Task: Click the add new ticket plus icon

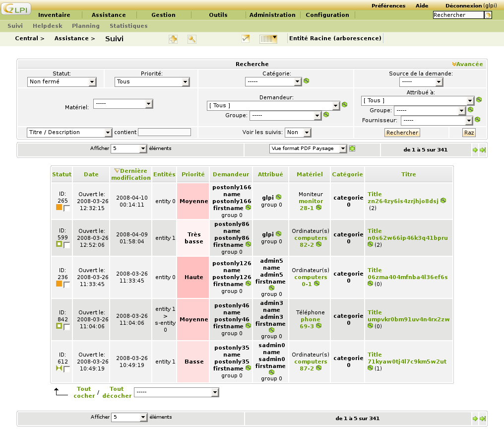Action: (173, 39)
